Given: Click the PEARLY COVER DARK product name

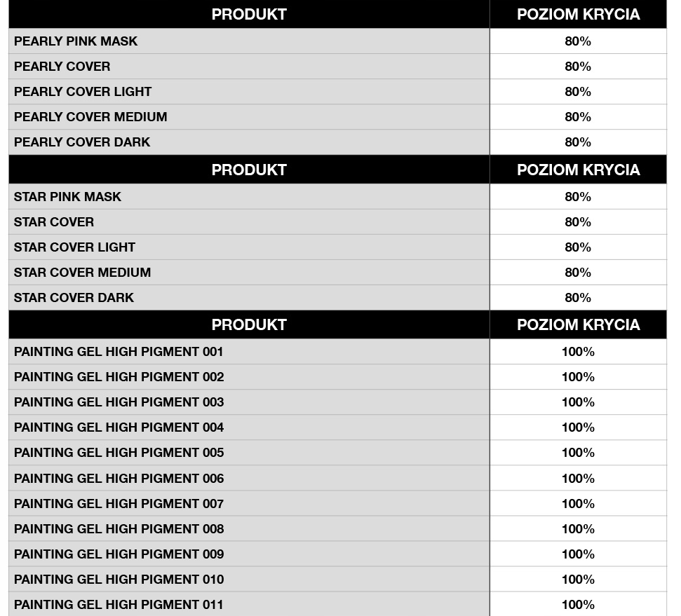Looking at the screenshot, I should click(x=82, y=142).
